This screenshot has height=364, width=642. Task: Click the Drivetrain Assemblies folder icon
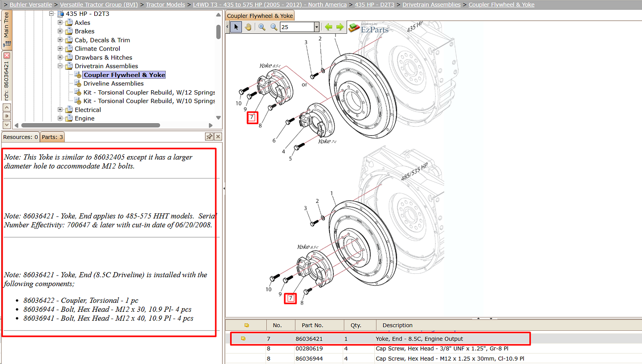coord(69,66)
